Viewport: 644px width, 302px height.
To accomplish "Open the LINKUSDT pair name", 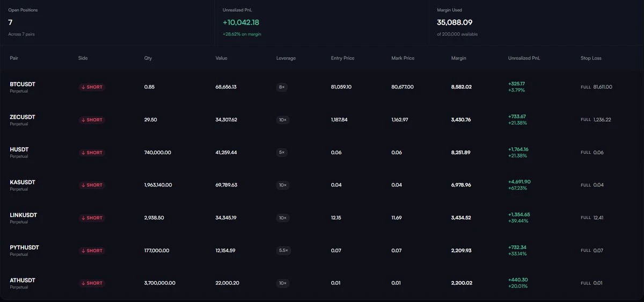I will point(23,215).
